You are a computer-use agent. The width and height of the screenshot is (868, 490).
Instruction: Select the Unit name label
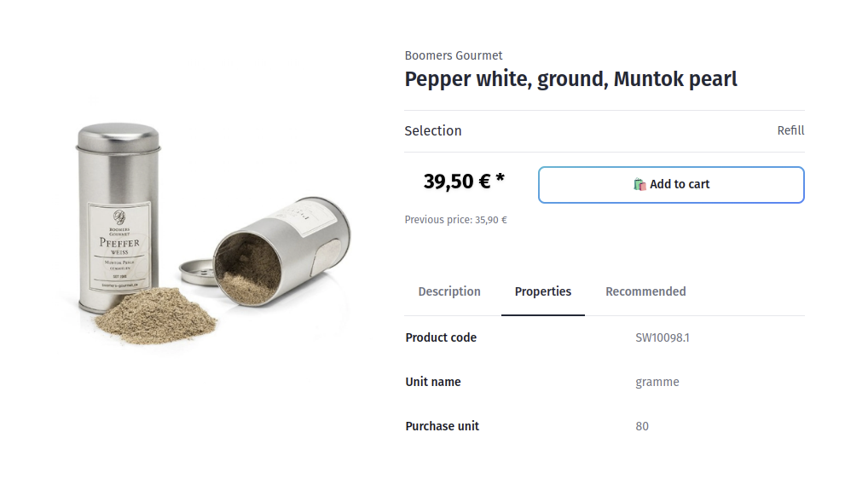pyautogui.click(x=433, y=382)
